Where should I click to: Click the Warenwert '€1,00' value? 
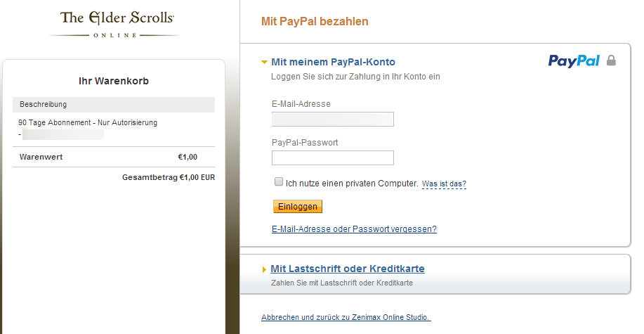tap(188, 157)
